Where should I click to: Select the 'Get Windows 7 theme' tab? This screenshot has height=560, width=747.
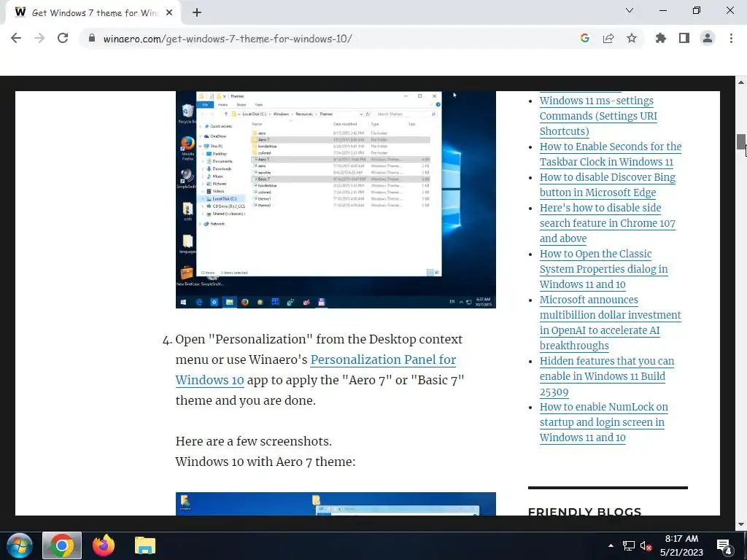93,12
